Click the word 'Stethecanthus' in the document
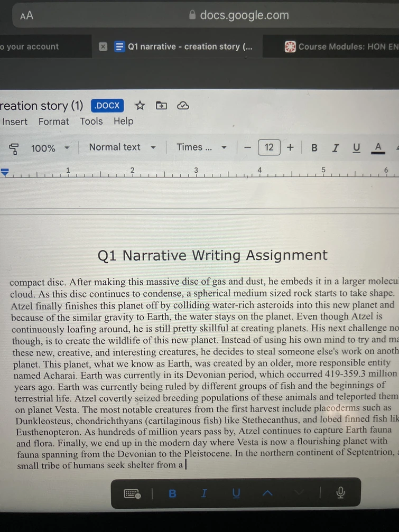Image resolution: width=399 pixels, height=532 pixels. (271, 421)
